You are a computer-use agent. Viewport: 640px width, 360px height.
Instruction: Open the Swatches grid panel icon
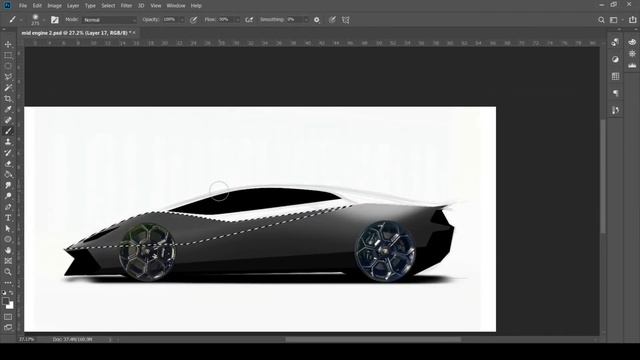coord(615,76)
